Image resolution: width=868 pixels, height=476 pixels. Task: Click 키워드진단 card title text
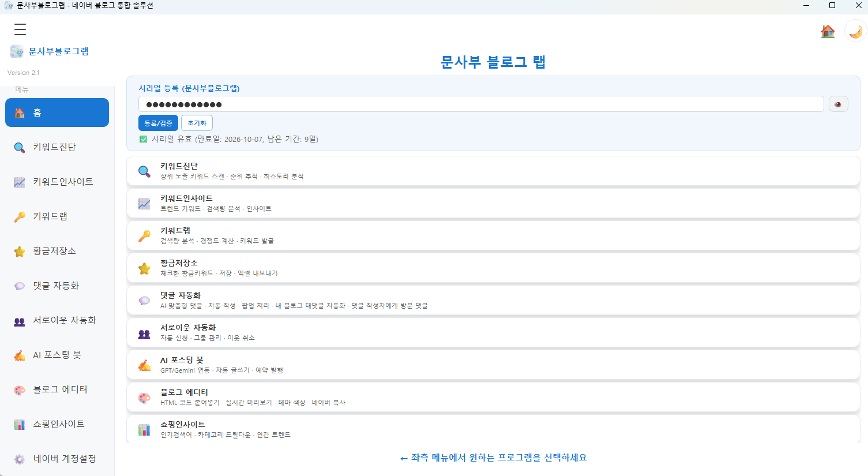click(x=179, y=166)
